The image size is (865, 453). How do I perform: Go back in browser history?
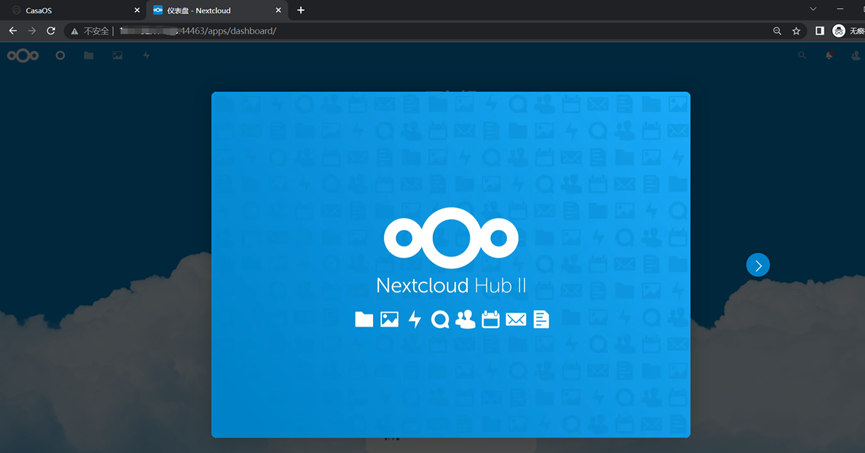tap(13, 31)
